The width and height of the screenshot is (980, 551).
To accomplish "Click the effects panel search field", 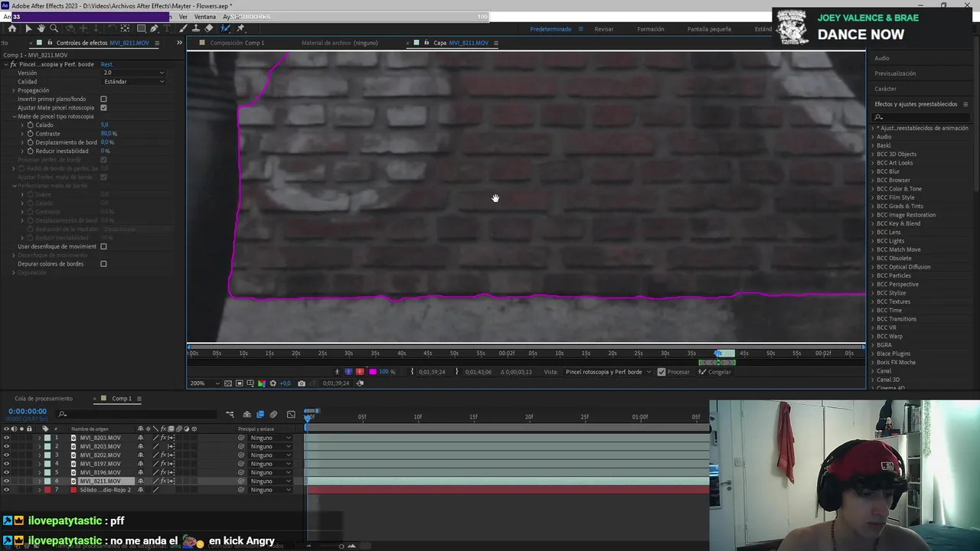I will [922, 117].
